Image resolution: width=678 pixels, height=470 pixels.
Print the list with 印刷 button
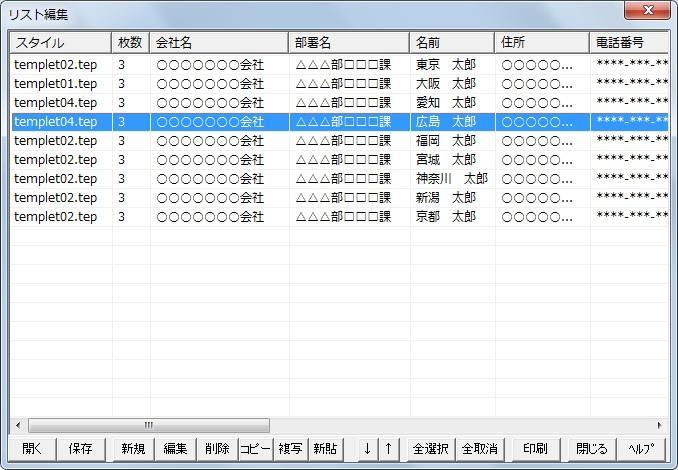coord(535,449)
